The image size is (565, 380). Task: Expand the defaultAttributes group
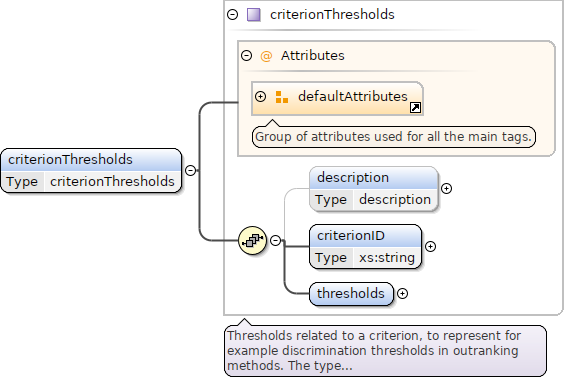260,97
